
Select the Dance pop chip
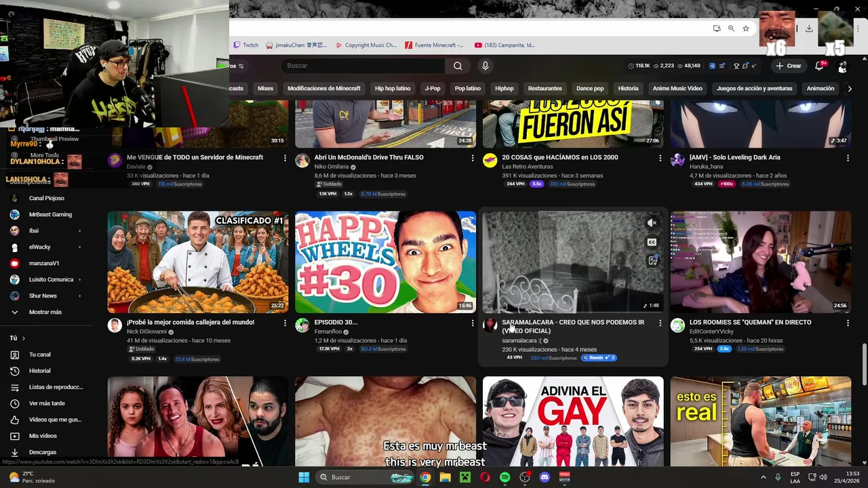click(590, 88)
